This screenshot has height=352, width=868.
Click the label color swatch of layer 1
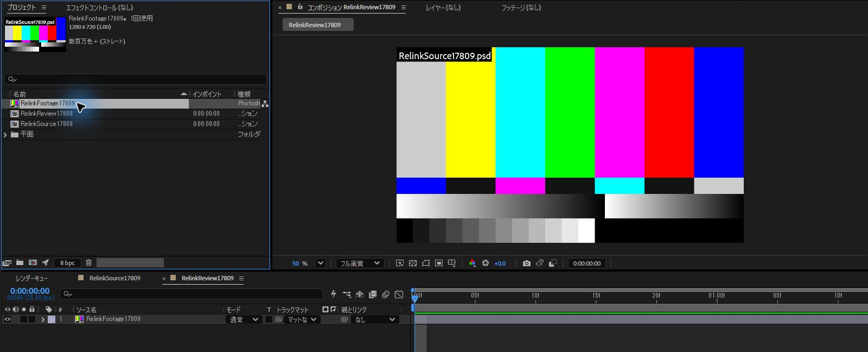[52, 319]
